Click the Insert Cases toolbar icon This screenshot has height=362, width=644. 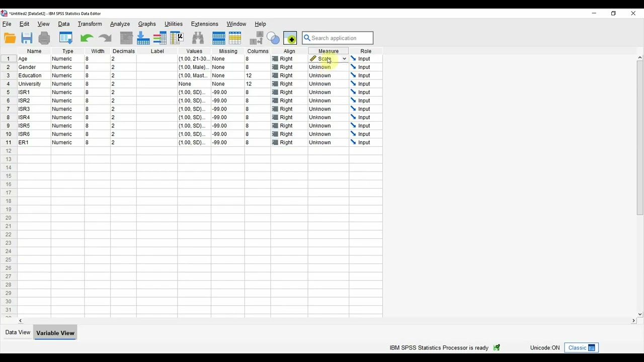(219, 38)
